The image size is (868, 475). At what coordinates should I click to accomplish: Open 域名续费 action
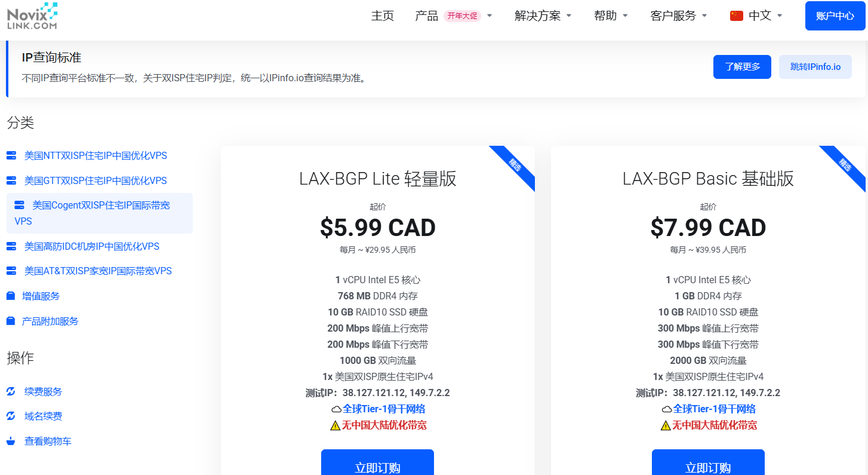click(x=43, y=416)
